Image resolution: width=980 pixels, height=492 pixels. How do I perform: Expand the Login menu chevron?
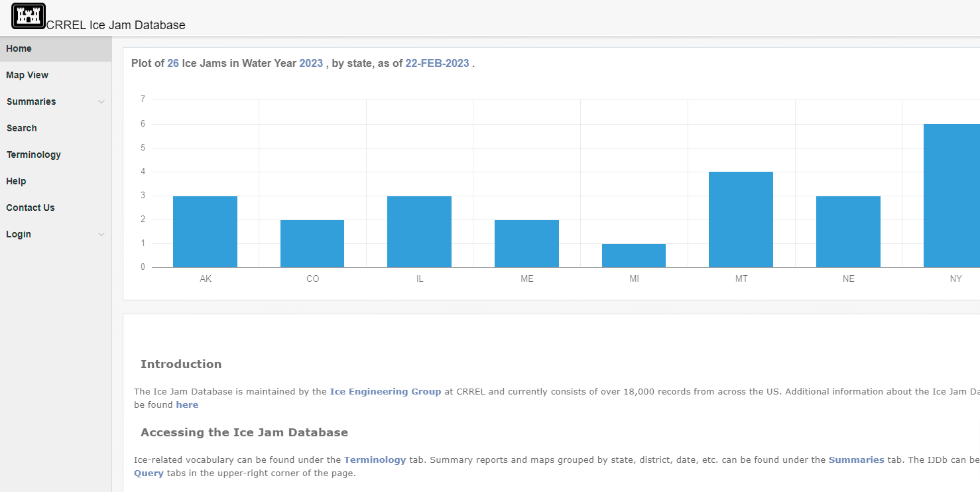(101, 235)
